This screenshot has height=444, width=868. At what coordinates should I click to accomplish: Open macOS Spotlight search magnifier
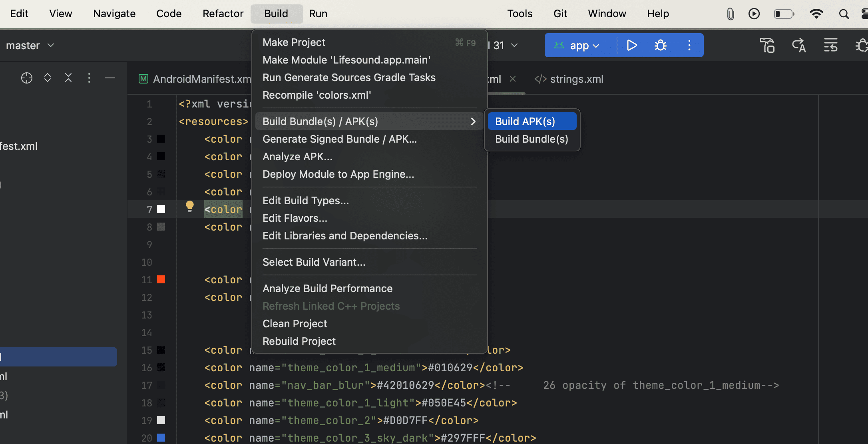[x=844, y=14]
